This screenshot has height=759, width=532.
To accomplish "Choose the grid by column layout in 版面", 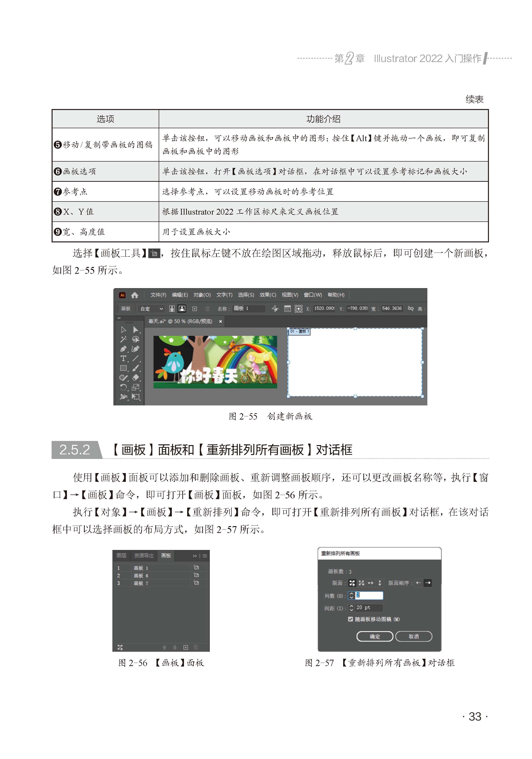I will point(361,583).
